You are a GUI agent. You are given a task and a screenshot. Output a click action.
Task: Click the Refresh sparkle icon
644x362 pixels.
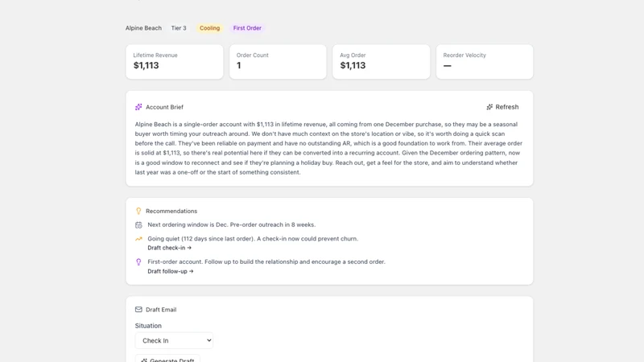pos(489,107)
